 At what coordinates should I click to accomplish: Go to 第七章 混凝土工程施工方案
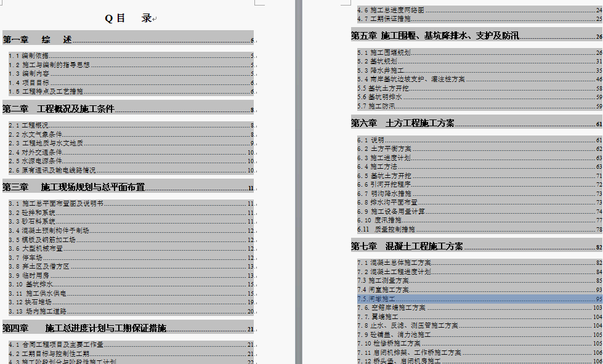407,247
